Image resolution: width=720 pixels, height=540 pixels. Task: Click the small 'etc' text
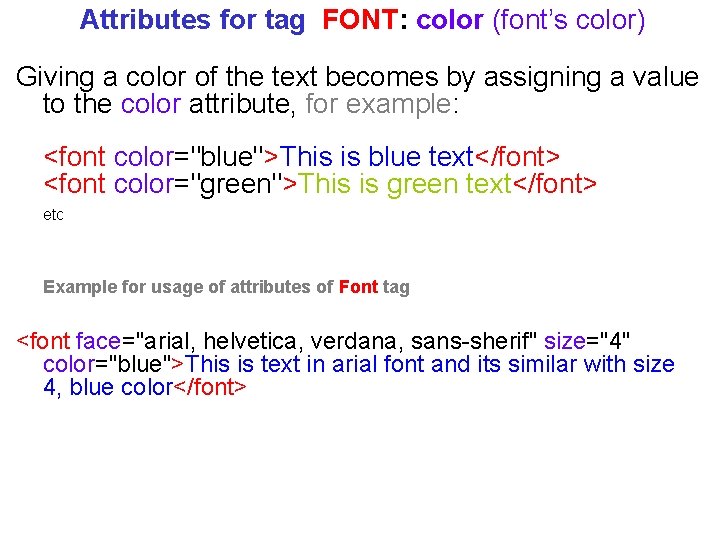tap(53, 215)
